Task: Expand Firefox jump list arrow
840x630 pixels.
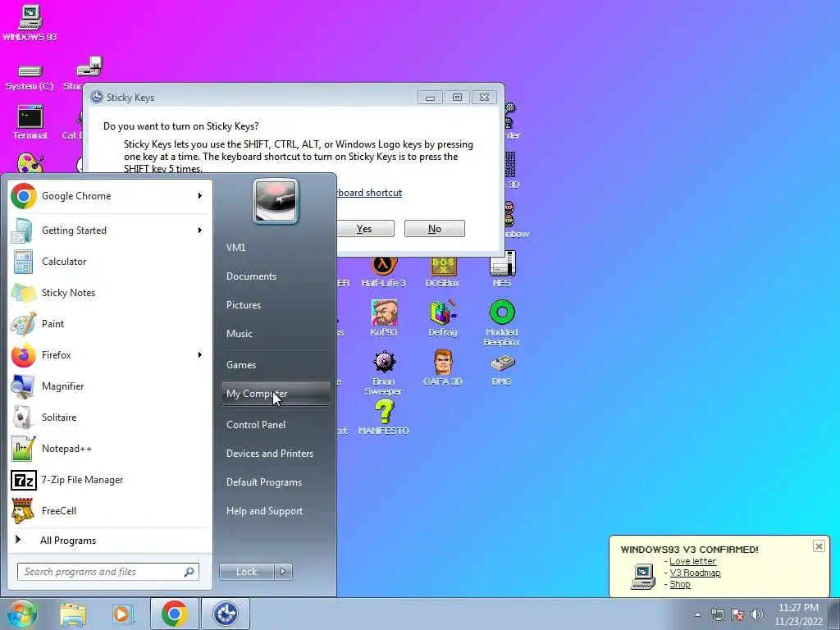Action: pyautogui.click(x=200, y=354)
